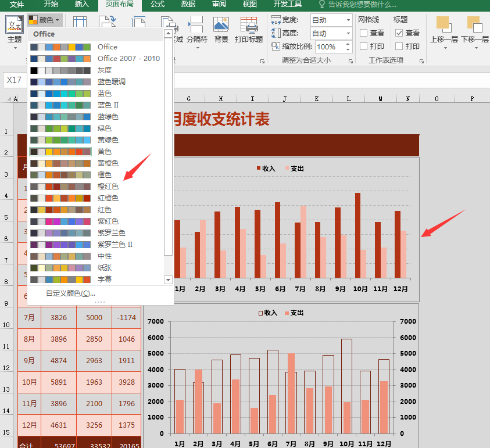This screenshot has width=490, height=448.
Task: Select the 紫红色 color scheme
Action: [x=96, y=221]
